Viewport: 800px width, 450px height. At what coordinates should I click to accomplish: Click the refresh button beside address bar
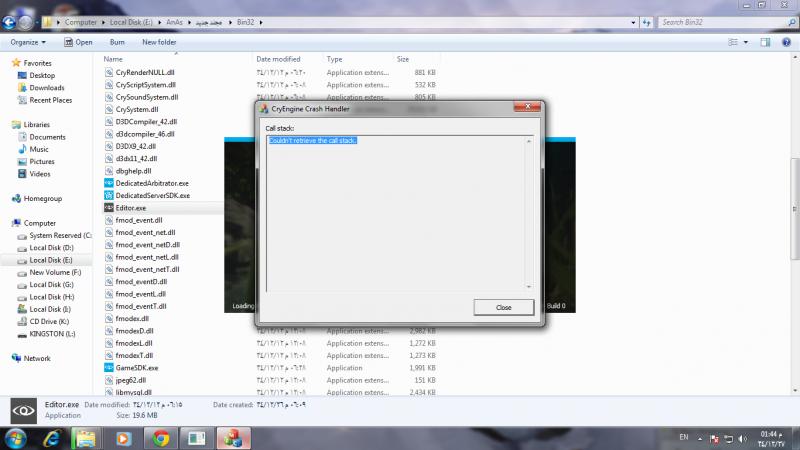[646, 22]
